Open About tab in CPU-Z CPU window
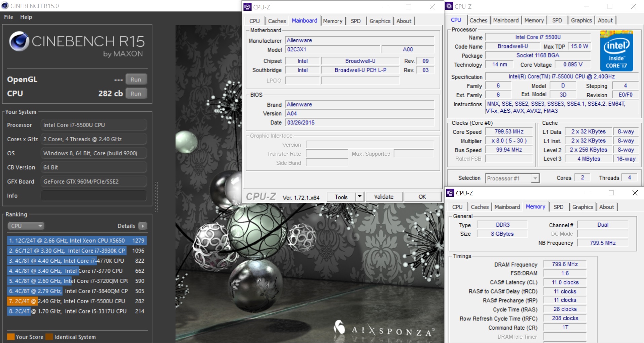This screenshot has height=343, width=644. [x=605, y=20]
